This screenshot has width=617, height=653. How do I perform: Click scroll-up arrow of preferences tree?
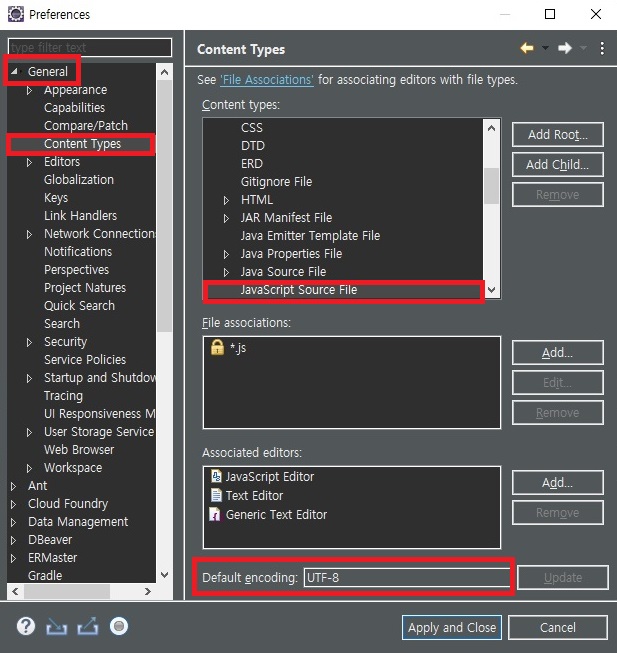[164, 72]
